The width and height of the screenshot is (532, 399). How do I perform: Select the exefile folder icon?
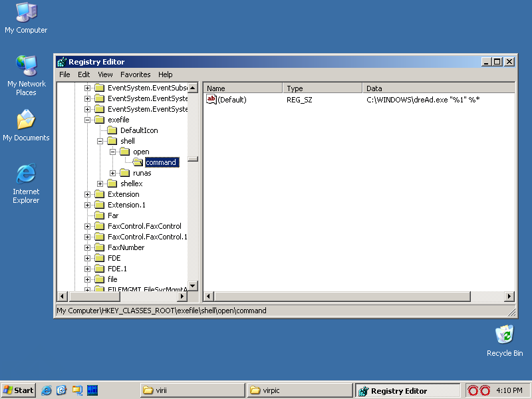(x=99, y=120)
